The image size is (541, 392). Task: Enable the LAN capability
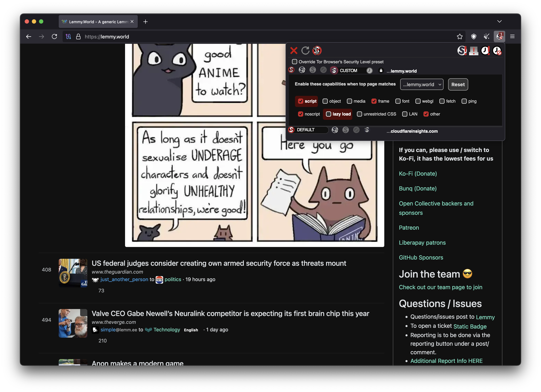pos(405,114)
